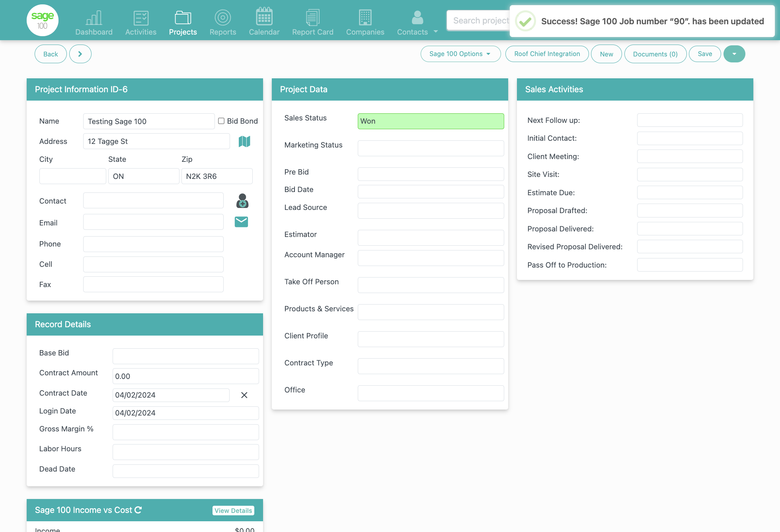
Task: Click the Site Visit date field
Action: tap(690, 174)
